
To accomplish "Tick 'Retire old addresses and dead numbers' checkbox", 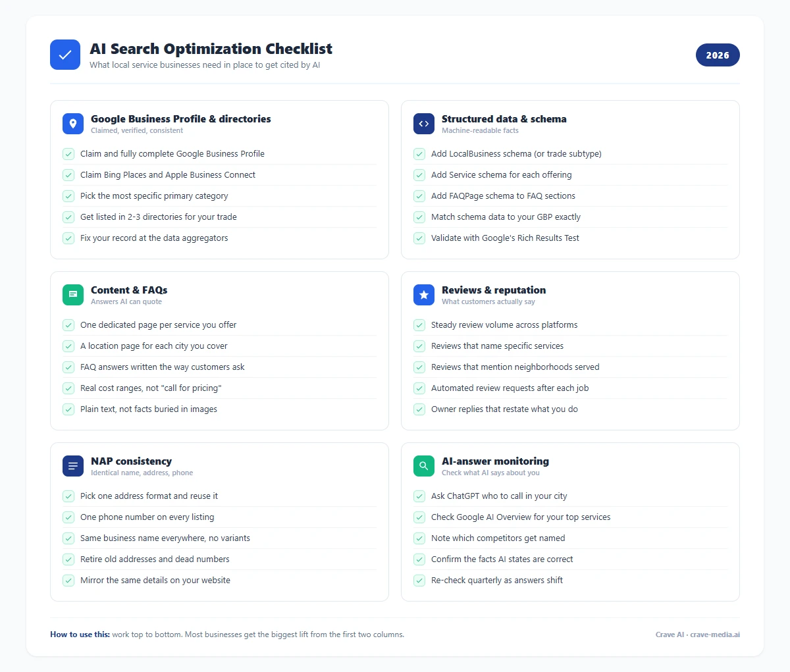I will 68,559.
